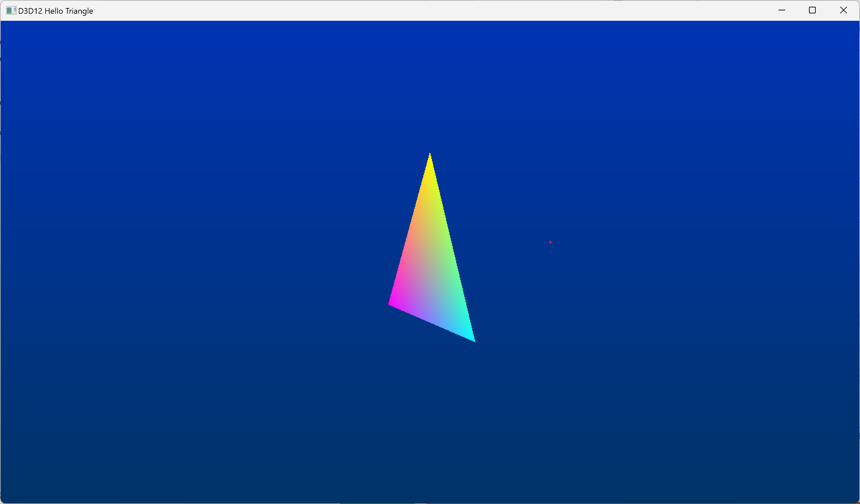Screen dimensions: 860x504
Task: Maximize the D3D12 Hello Triangle window
Action: point(812,11)
